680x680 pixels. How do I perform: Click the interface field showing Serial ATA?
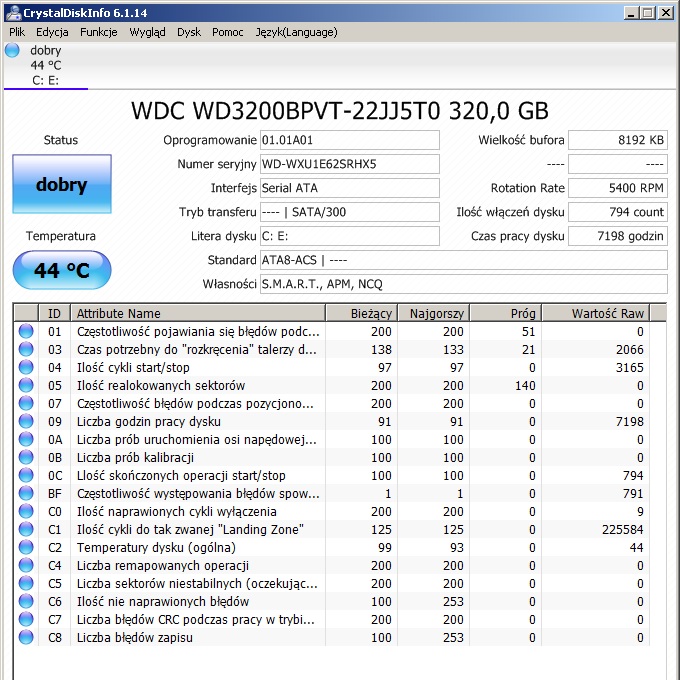coord(350,188)
